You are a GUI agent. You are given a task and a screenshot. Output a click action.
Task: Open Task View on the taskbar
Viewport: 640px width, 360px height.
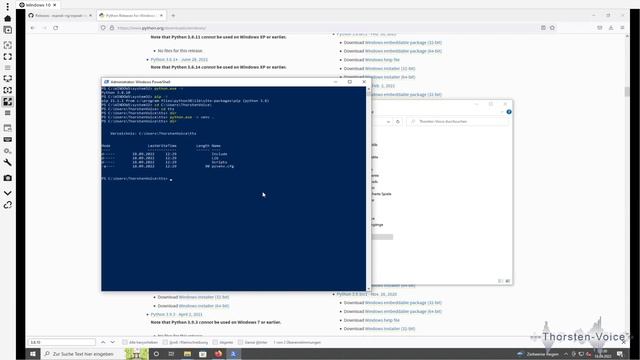pos(171,354)
